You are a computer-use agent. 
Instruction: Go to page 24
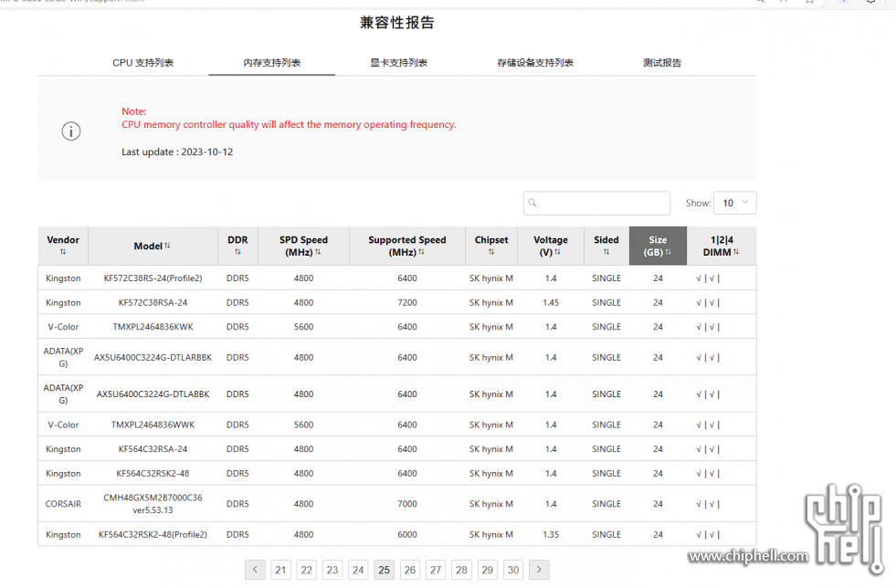[358, 570]
